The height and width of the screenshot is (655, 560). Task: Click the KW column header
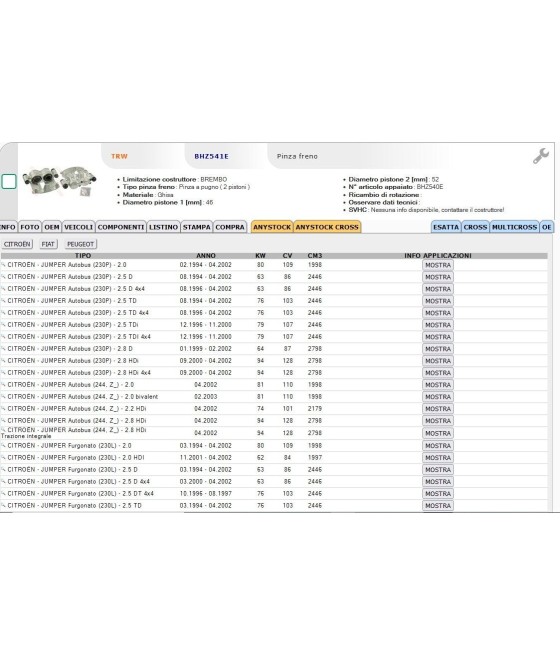(x=260, y=256)
